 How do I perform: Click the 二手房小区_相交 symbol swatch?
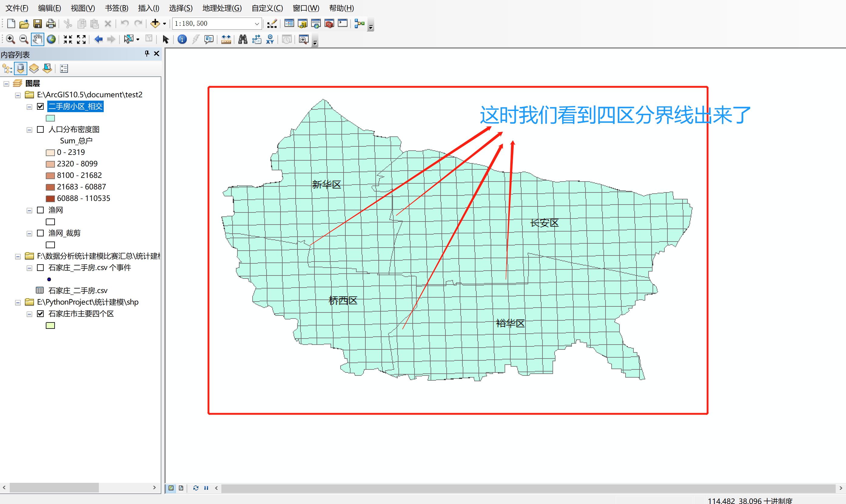(50, 118)
